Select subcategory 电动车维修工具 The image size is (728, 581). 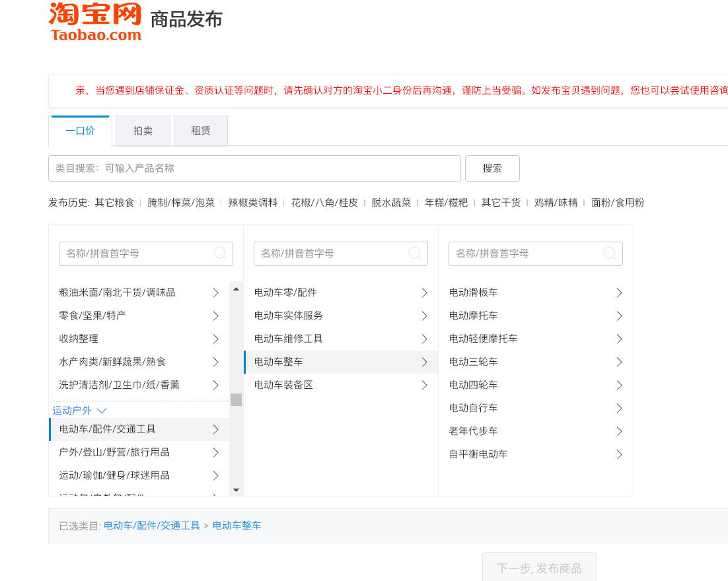pos(341,339)
